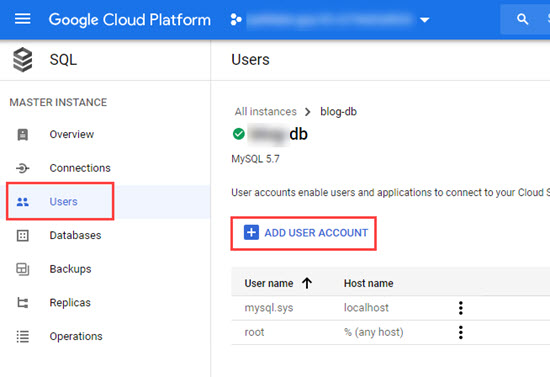The image size is (550, 377).
Task: Open the three-dot menu for mysql.sys
Action: (x=461, y=308)
